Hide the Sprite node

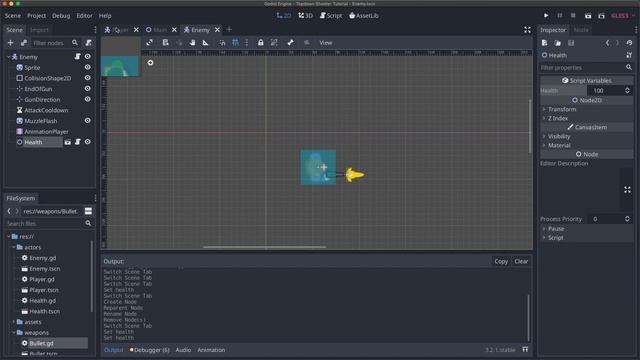87,67
